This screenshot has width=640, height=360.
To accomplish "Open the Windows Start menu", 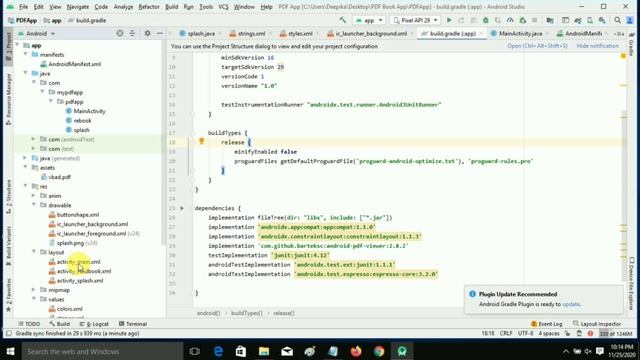I will coord(11,351).
